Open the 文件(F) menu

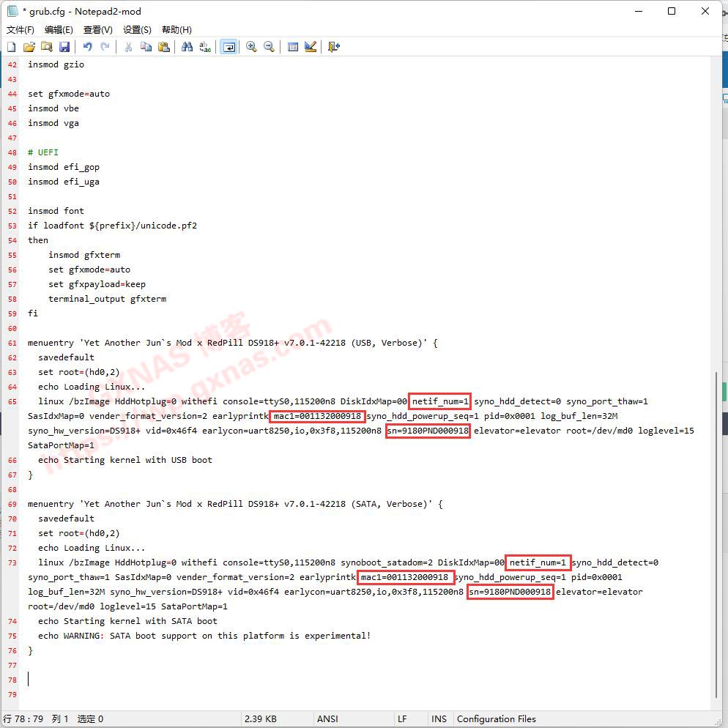coord(21,30)
